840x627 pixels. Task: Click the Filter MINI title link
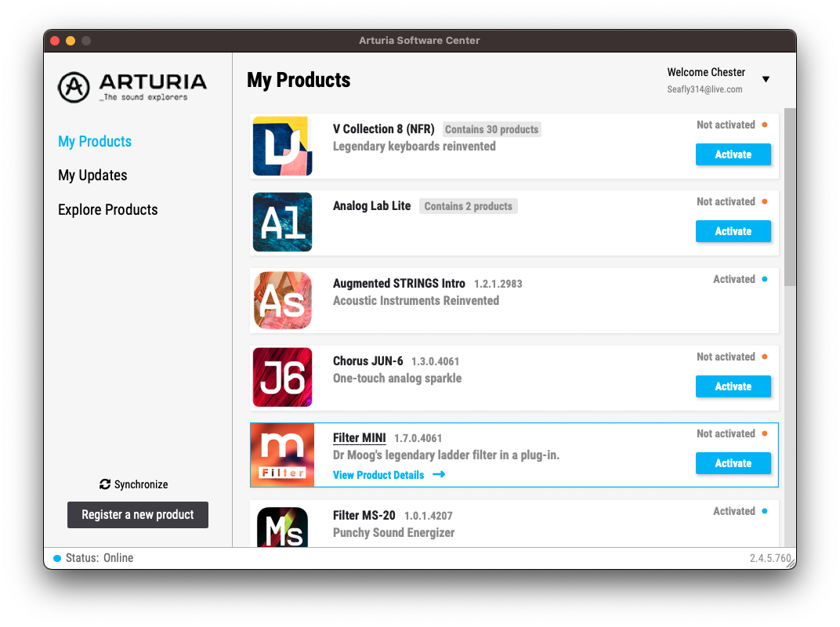point(359,438)
